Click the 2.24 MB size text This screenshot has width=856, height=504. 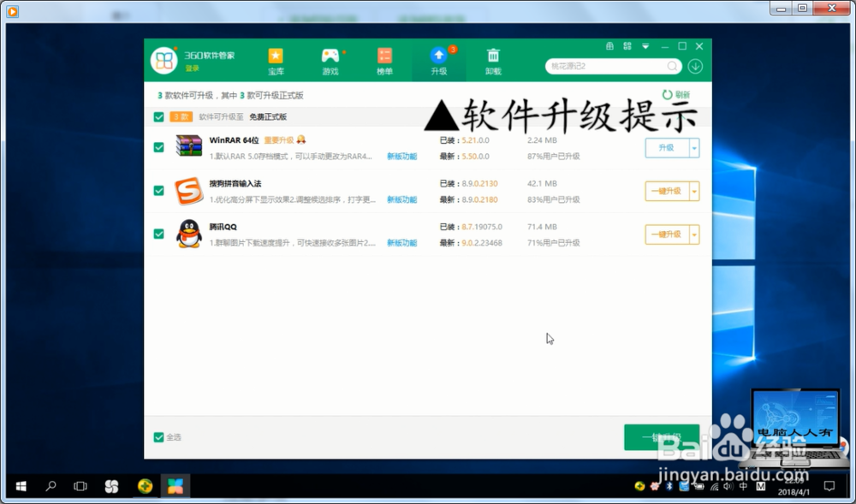pos(542,140)
